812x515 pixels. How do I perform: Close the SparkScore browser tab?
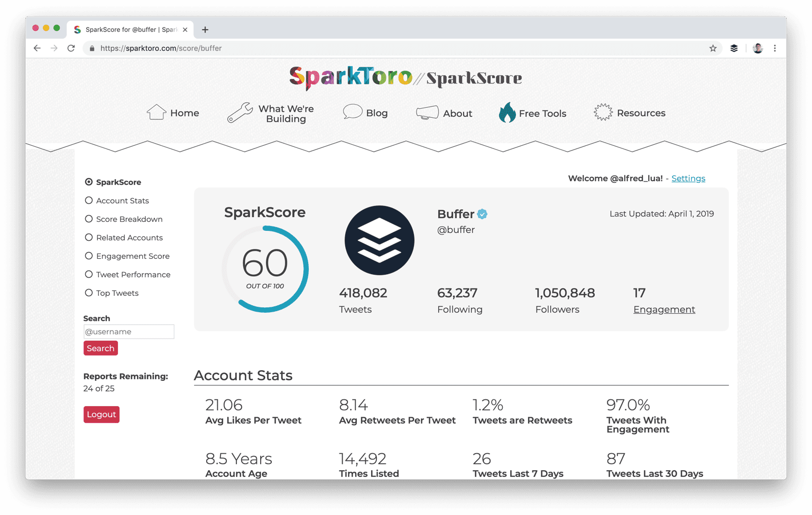pos(185,30)
